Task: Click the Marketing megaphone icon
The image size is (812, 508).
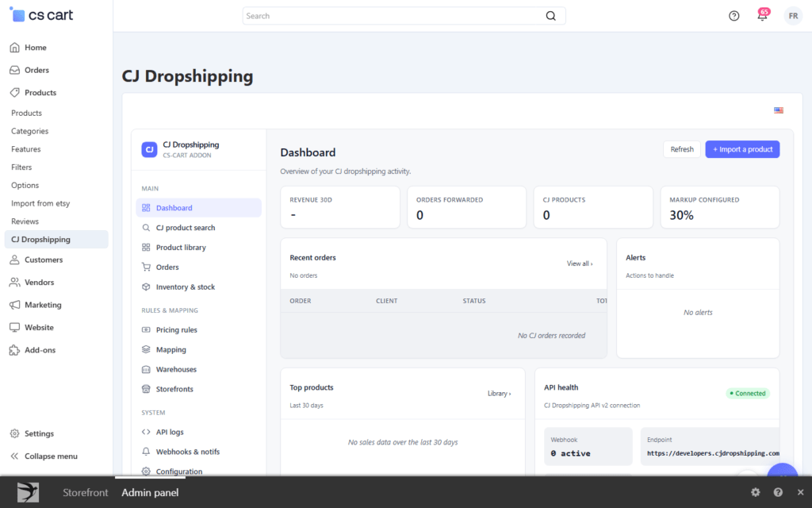Action: coord(14,305)
